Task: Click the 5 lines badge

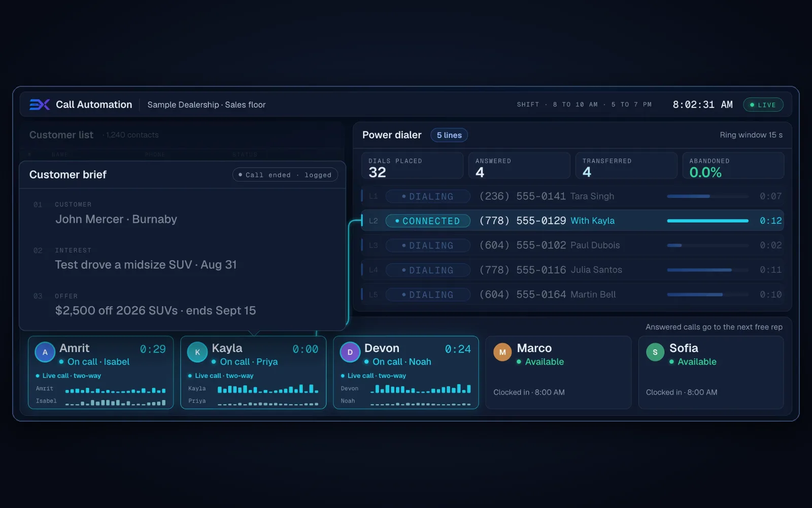Action: 449,135
